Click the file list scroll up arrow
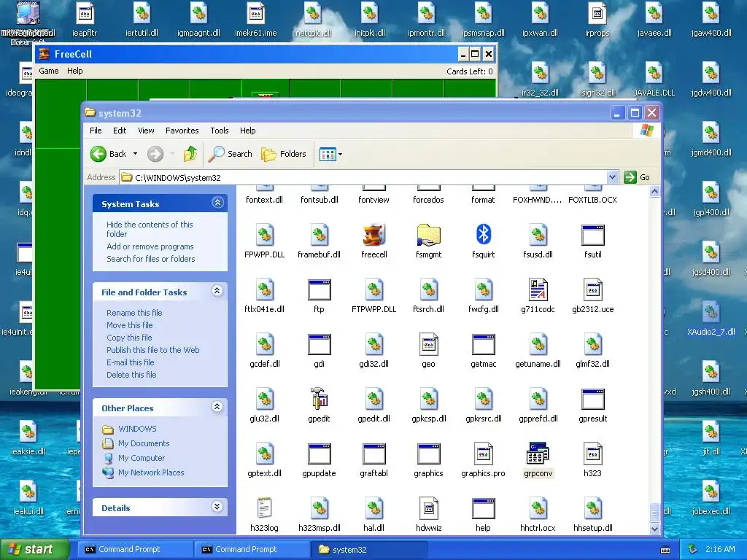Image resolution: width=747 pixels, height=560 pixels. 654,192
